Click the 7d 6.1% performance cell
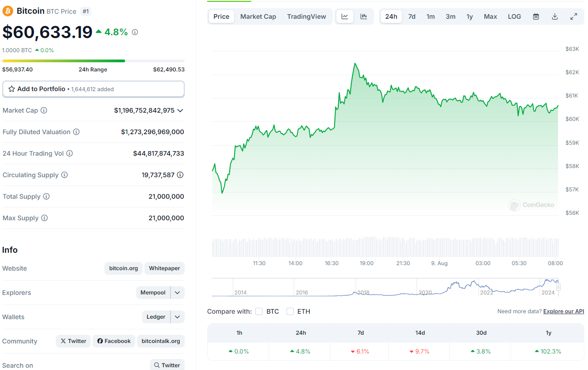This screenshot has width=588, height=370. point(360,351)
